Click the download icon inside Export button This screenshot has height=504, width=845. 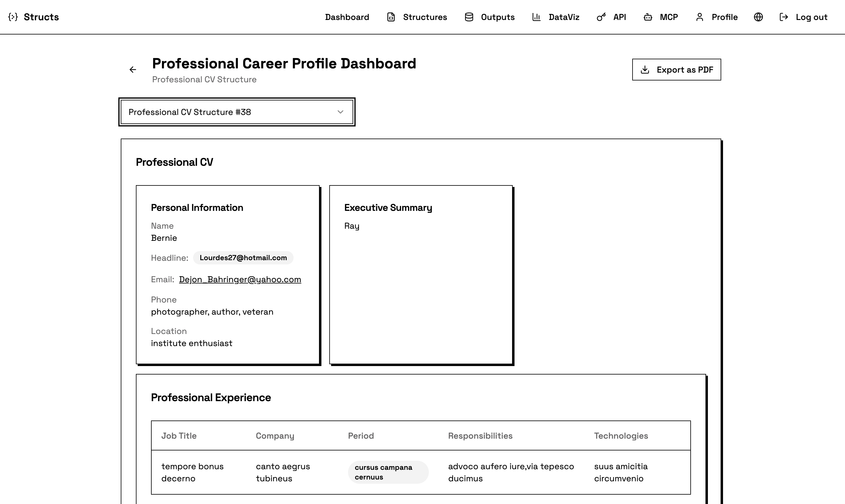645,69
